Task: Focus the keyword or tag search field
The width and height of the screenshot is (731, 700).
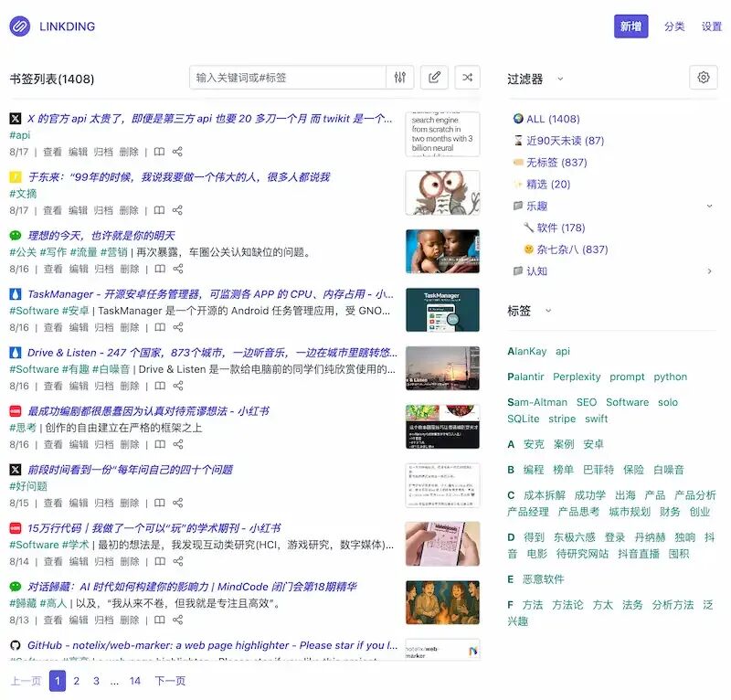Action: pyautogui.click(x=288, y=78)
